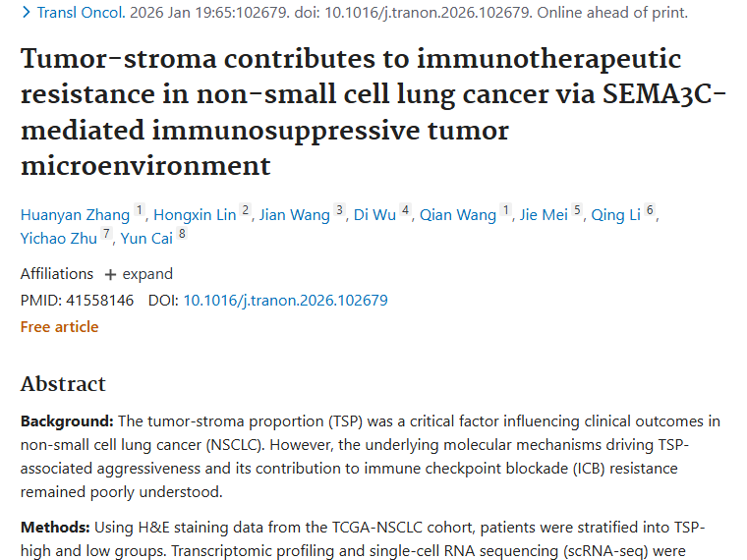Click affiliation superscript 8 after Yun Cai
This screenshot has width=747, height=560.
pos(182,233)
